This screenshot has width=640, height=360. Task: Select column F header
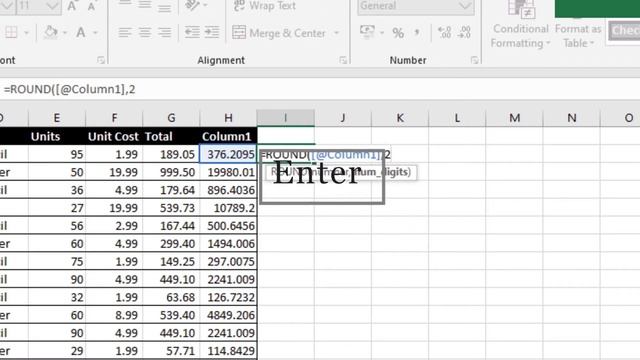[x=114, y=118]
